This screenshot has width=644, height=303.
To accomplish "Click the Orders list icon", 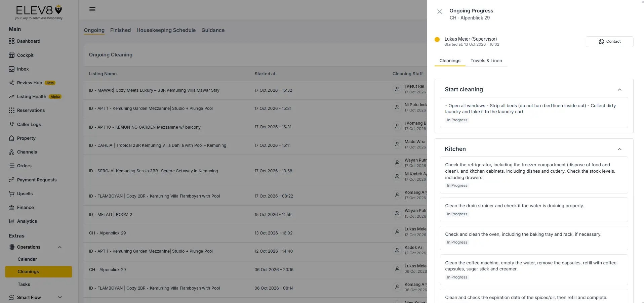I will [11, 166].
